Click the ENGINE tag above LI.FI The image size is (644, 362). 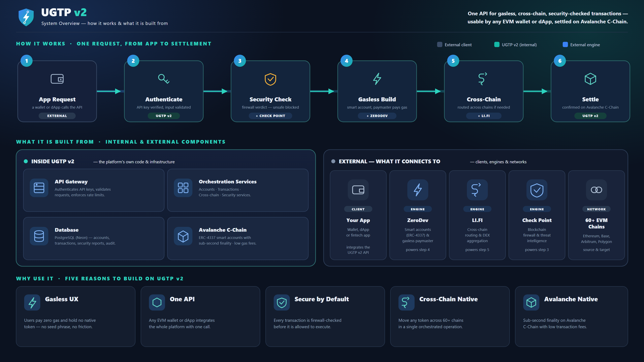coord(477,209)
